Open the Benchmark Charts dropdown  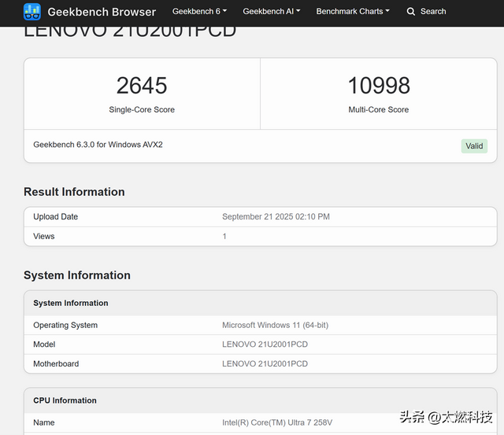tap(352, 12)
